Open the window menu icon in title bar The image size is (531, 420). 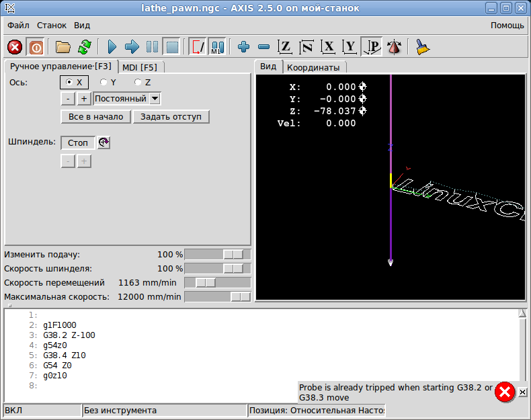tap(10, 8)
